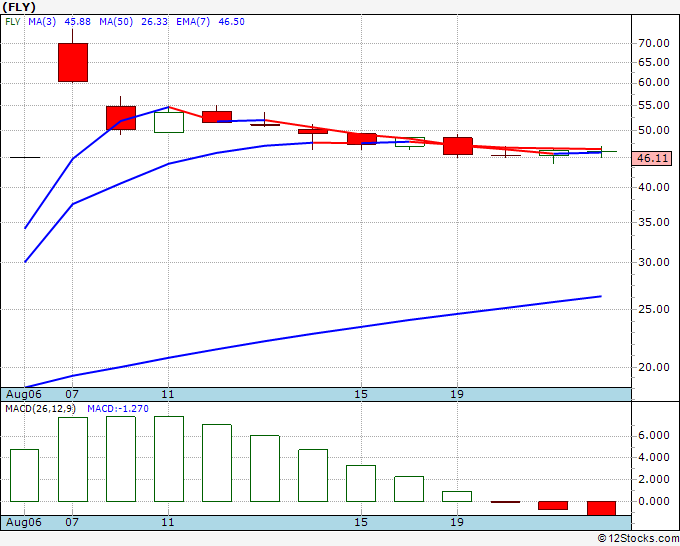The width and height of the screenshot is (680, 546).
Task: Click the MA(3) value 45.88
Action: [78, 22]
